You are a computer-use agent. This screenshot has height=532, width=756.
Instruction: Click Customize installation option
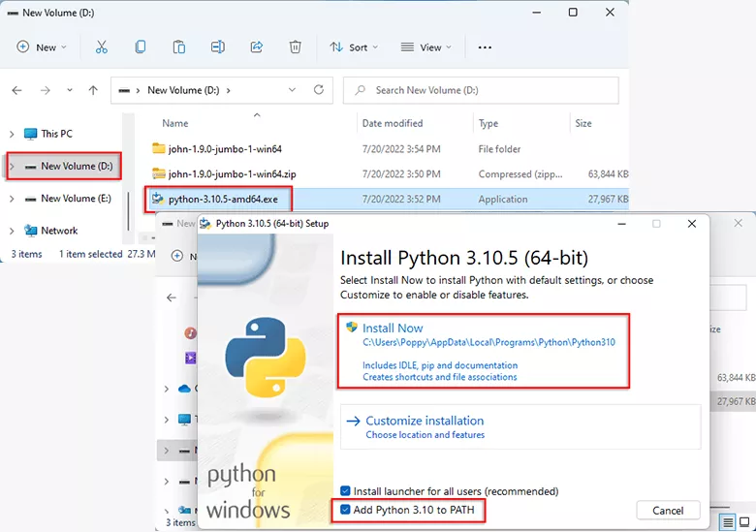tap(424, 421)
